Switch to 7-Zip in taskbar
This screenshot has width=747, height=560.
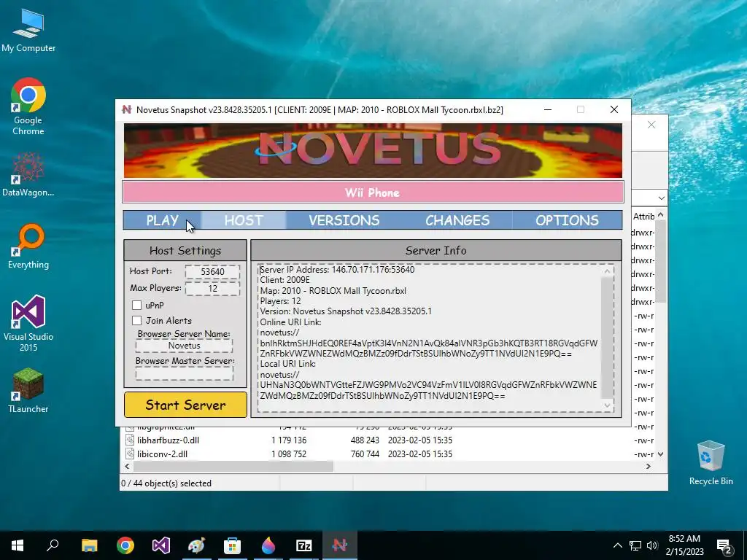pyautogui.click(x=304, y=545)
